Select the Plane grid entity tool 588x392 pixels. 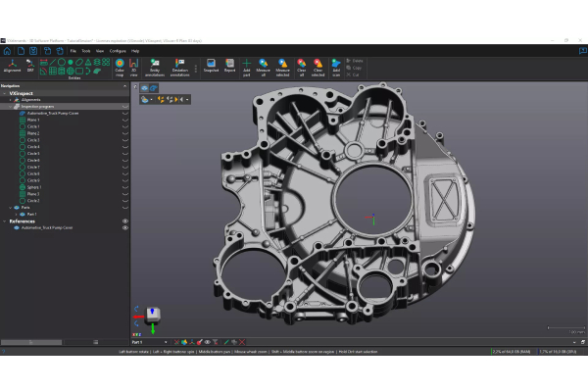tap(53, 71)
